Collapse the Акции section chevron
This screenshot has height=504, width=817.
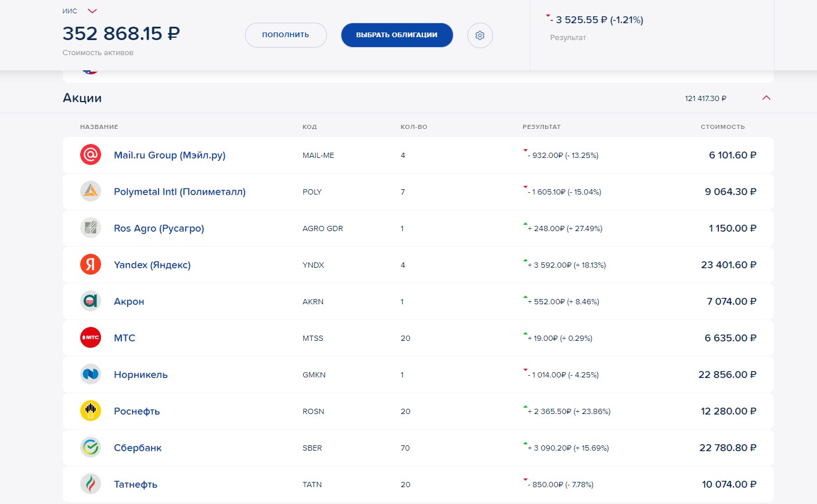point(766,98)
